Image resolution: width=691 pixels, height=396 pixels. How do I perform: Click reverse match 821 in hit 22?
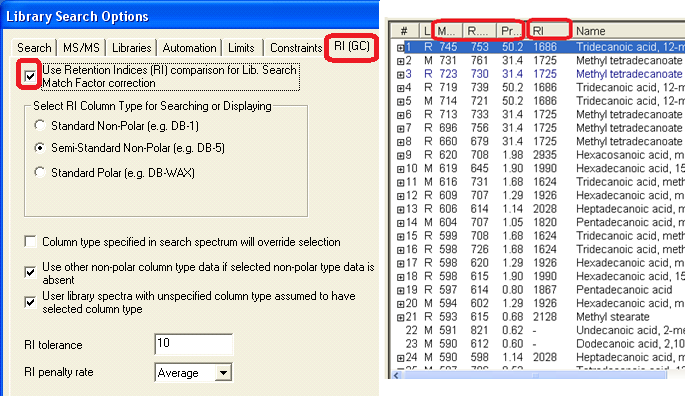[x=479, y=330]
